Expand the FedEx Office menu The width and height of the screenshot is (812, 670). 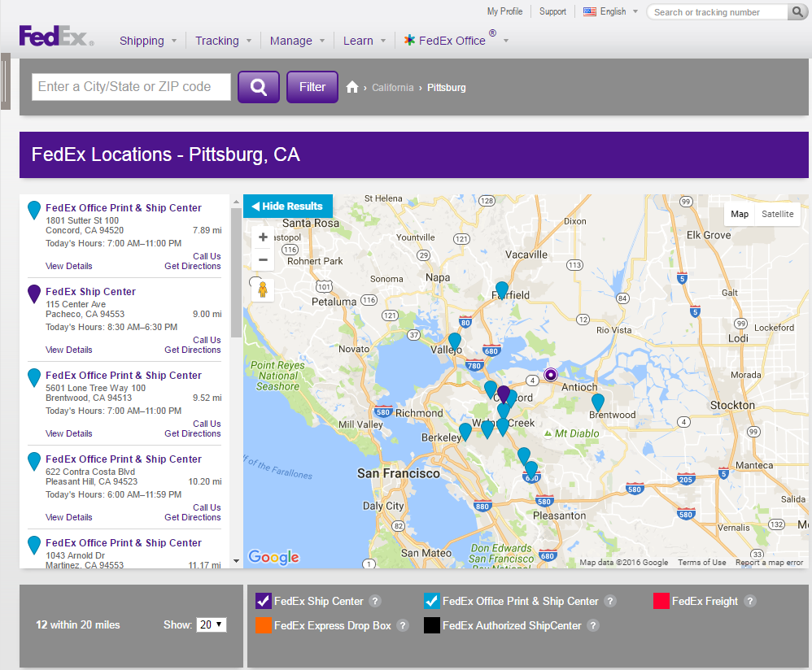456,41
